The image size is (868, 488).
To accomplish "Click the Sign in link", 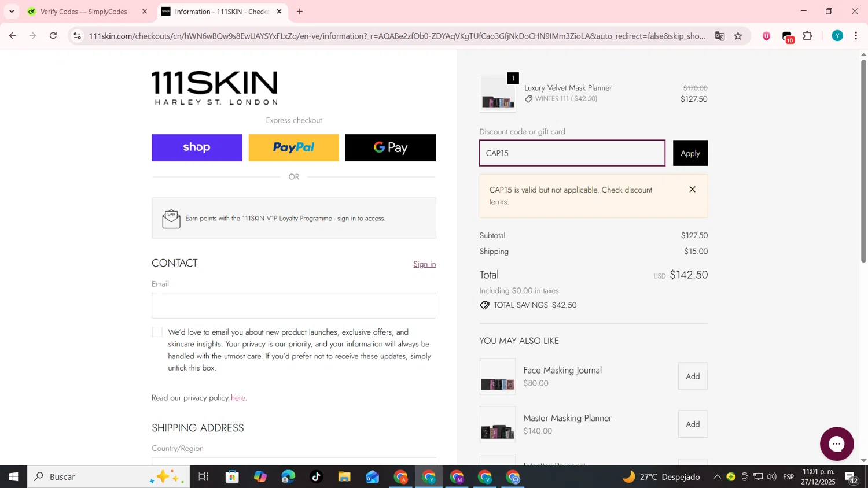I will [424, 264].
